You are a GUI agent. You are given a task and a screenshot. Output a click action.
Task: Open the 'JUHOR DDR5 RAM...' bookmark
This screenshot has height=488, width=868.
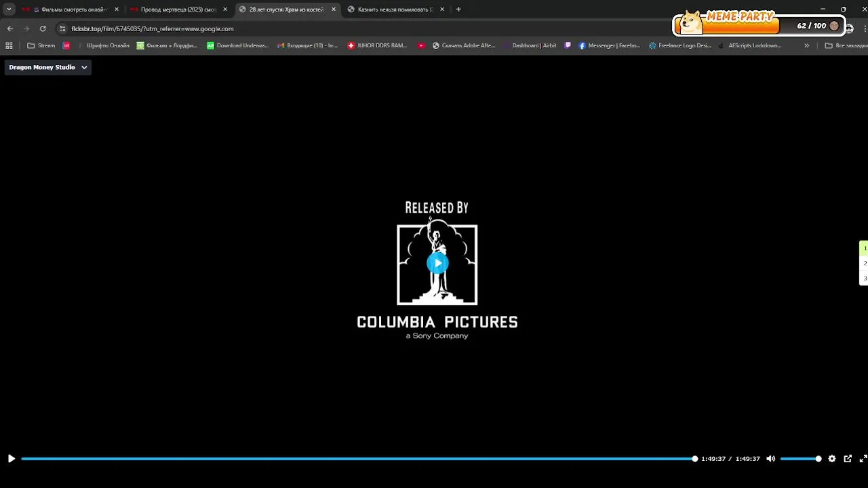tap(377, 45)
